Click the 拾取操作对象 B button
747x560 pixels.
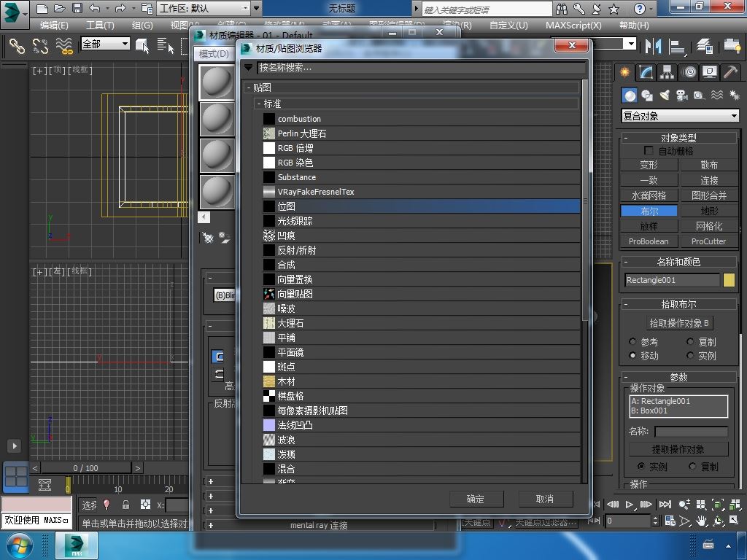[x=679, y=323]
